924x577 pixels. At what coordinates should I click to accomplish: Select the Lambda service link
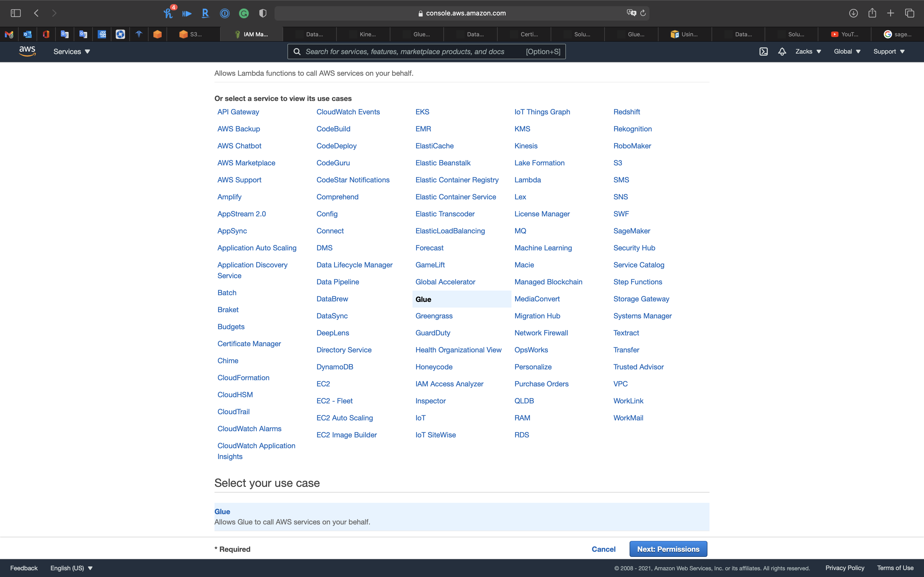tap(527, 180)
